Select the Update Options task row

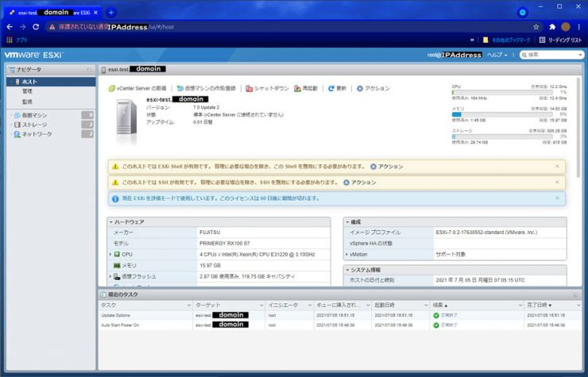point(340,315)
